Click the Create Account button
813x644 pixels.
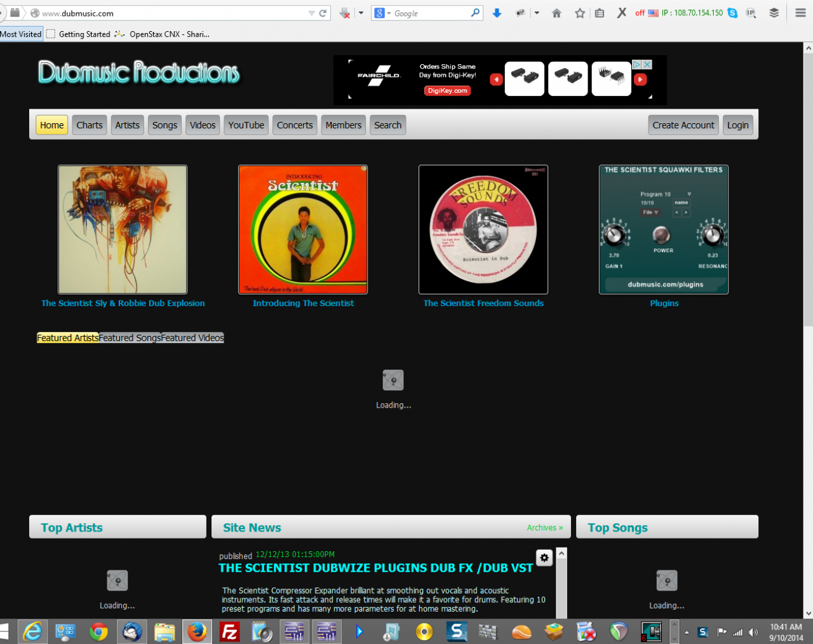pos(683,125)
